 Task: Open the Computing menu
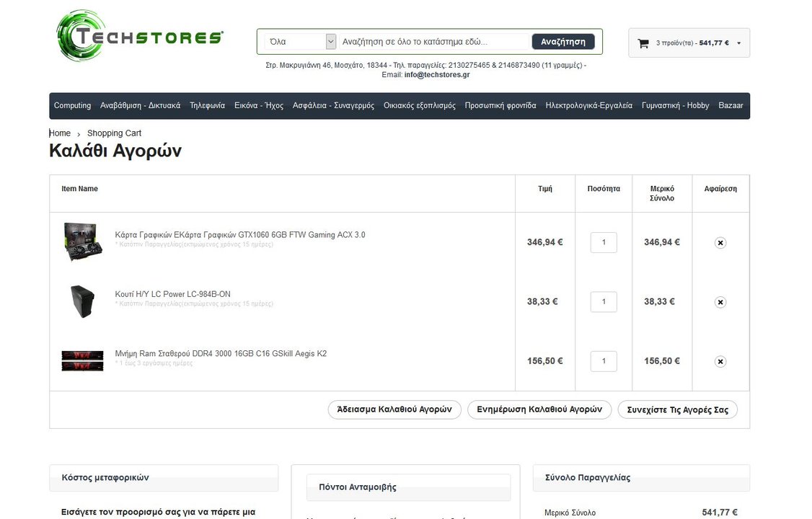[x=73, y=105]
